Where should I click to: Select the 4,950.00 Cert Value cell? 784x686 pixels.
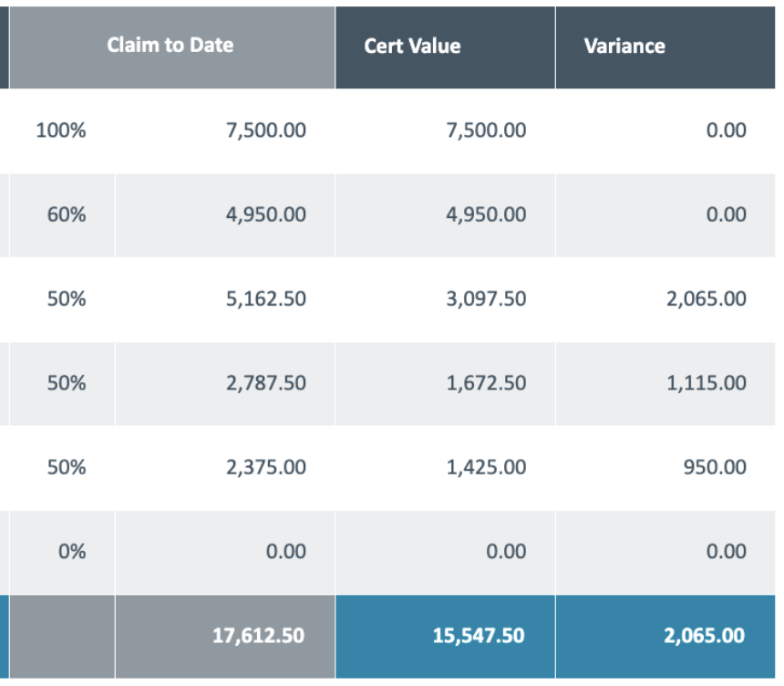coord(486,215)
